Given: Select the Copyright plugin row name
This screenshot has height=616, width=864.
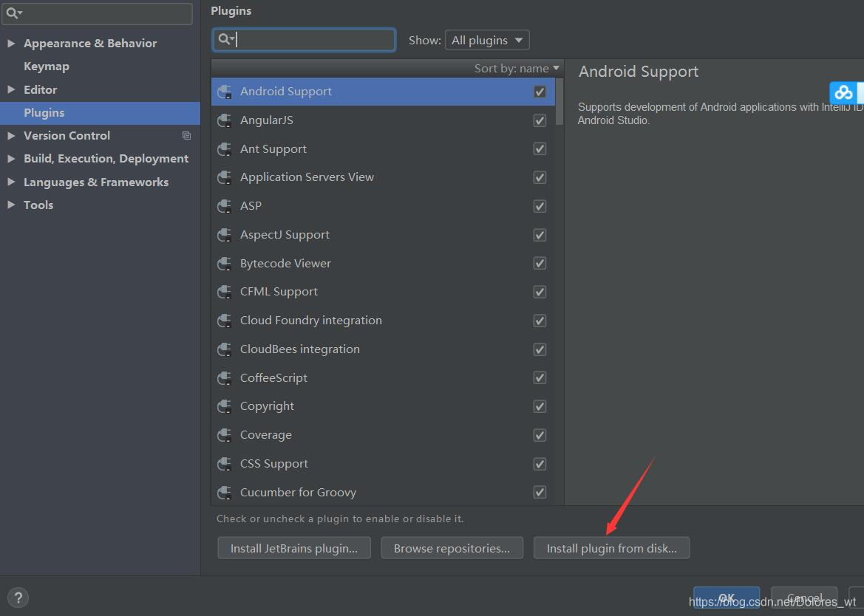Looking at the screenshot, I should click(267, 406).
